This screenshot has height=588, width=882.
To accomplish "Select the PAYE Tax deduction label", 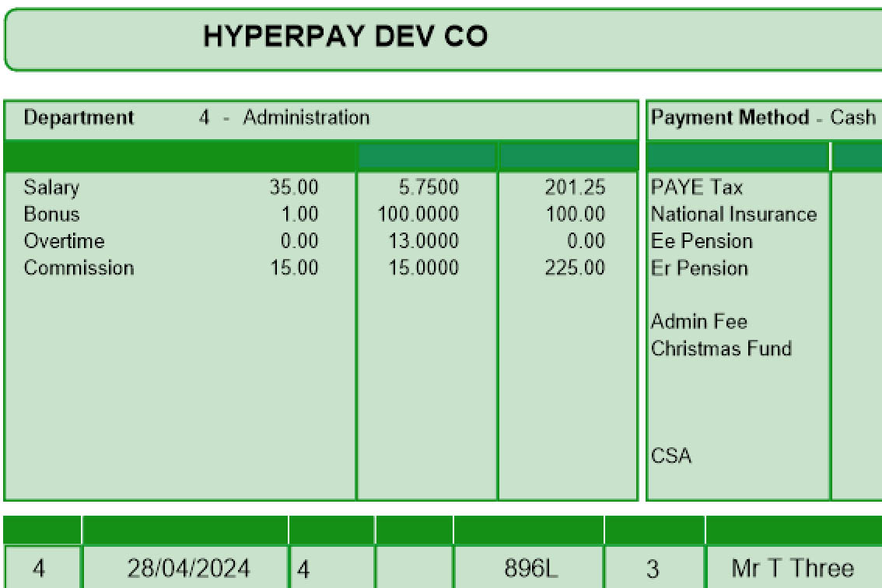I will pos(696,187).
